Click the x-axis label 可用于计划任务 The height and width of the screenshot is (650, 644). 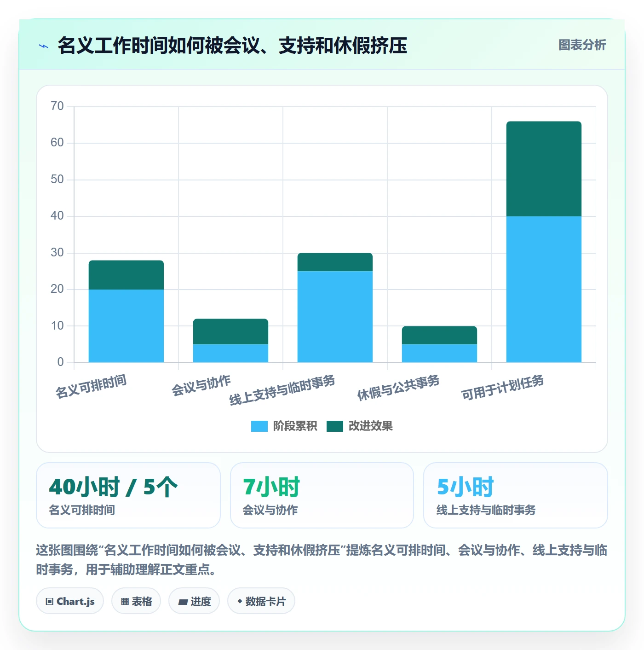503,388
